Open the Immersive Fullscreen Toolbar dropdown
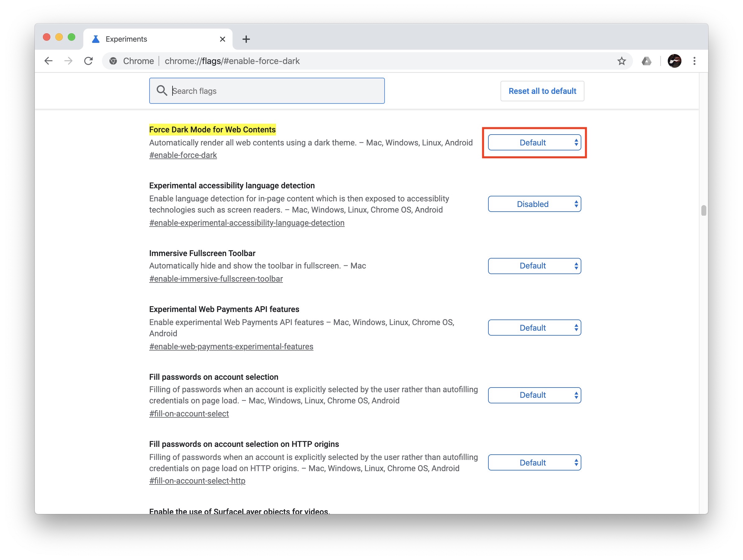The width and height of the screenshot is (743, 560). point(534,266)
